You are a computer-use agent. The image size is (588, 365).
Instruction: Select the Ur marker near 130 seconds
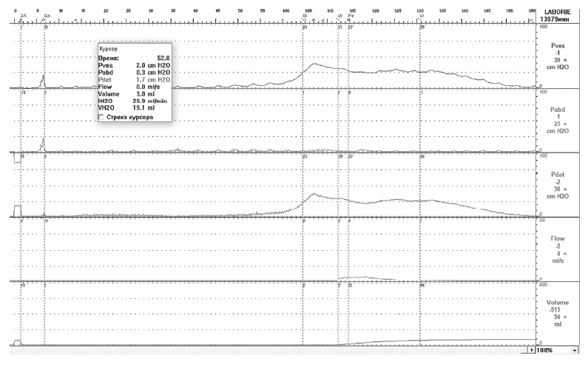[422, 15]
